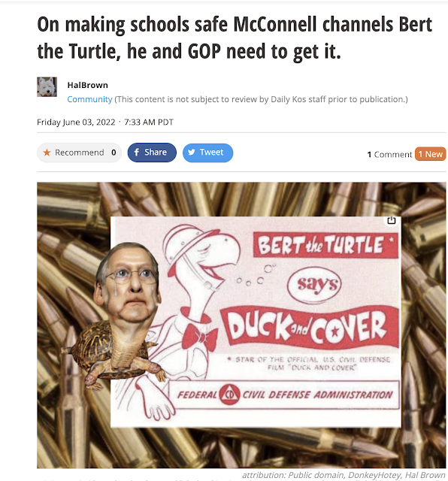Open the author name HalBrown
The width and height of the screenshot is (448, 481).
pos(88,85)
